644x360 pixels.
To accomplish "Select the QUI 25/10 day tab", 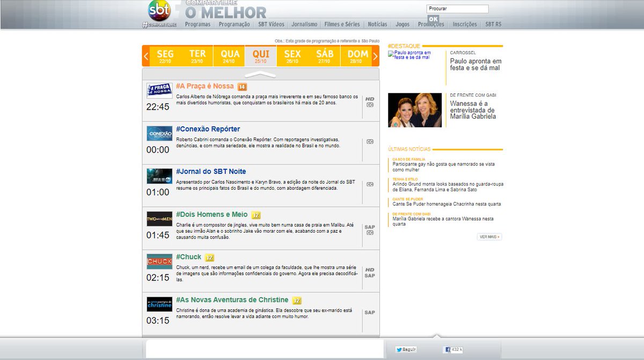I will (x=261, y=56).
